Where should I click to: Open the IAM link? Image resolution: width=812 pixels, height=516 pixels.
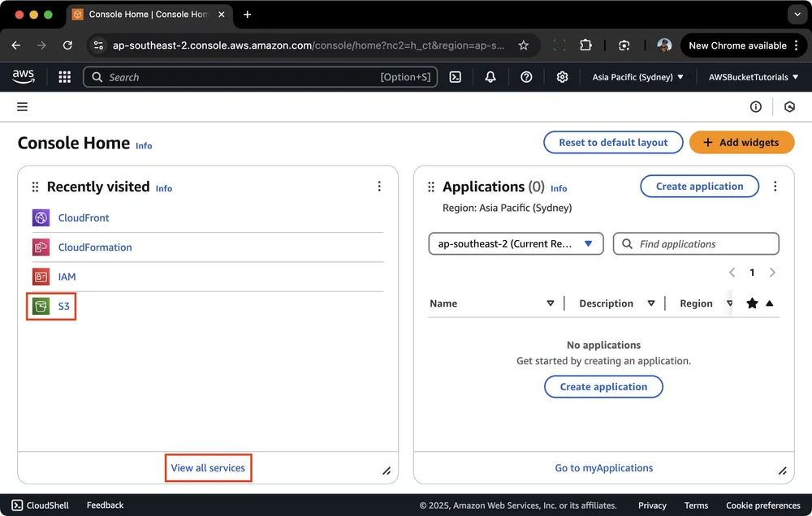point(67,277)
